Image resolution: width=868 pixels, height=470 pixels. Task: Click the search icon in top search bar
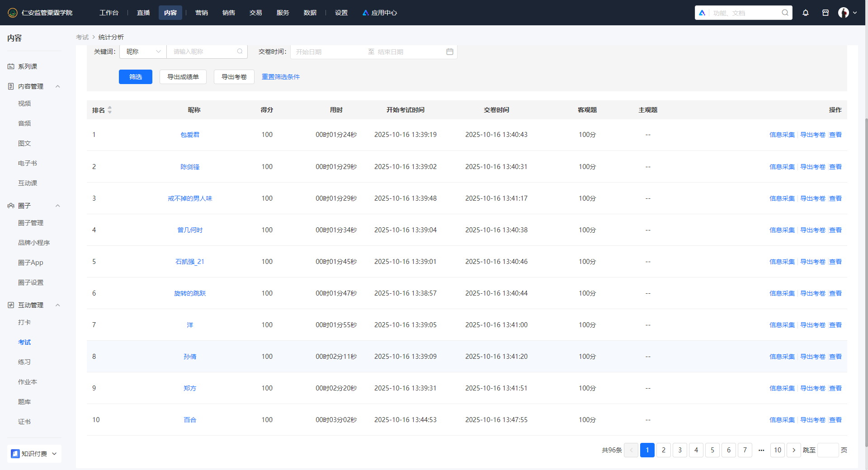pos(785,13)
